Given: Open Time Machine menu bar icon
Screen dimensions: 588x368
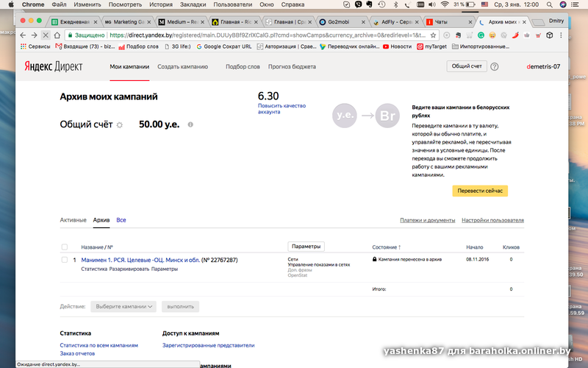Looking at the screenshot, I should tap(381, 4).
